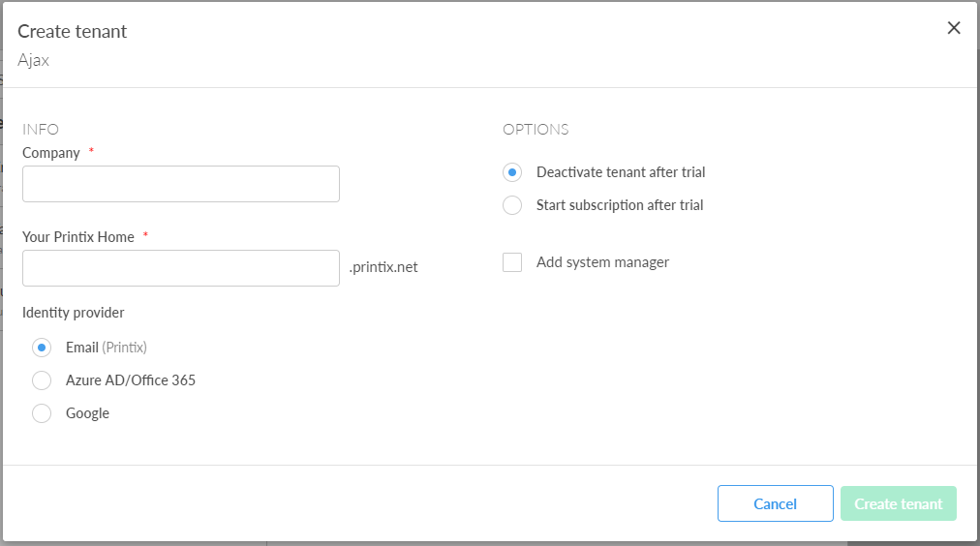
Task: Click the INFO section heading
Action: click(41, 129)
